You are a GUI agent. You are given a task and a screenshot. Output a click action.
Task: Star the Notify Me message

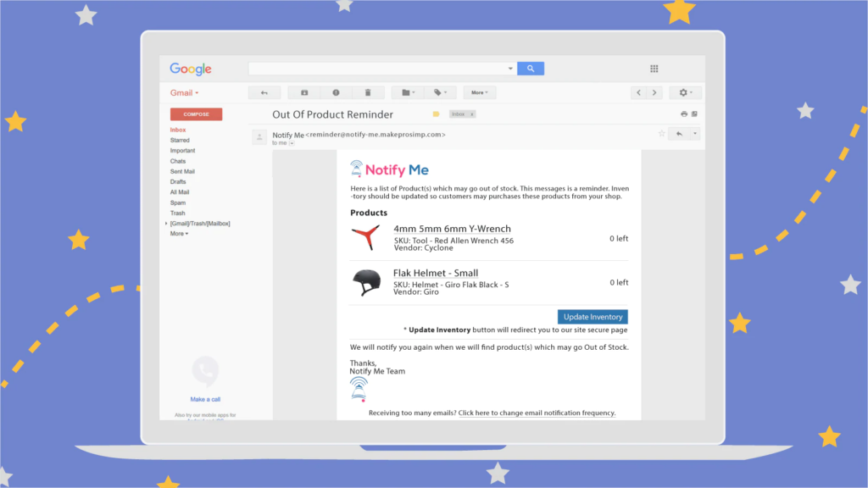point(661,133)
